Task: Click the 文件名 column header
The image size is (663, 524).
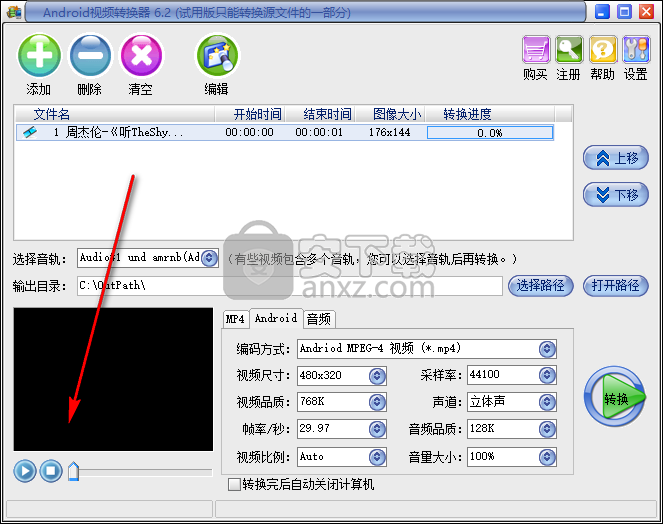Action: pyautogui.click(x=115, y=114)
